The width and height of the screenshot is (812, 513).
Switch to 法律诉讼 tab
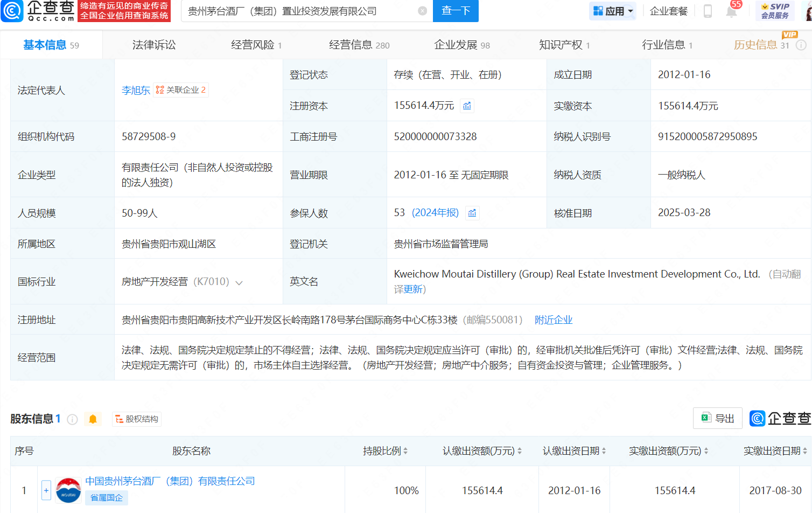coord(154,45)
